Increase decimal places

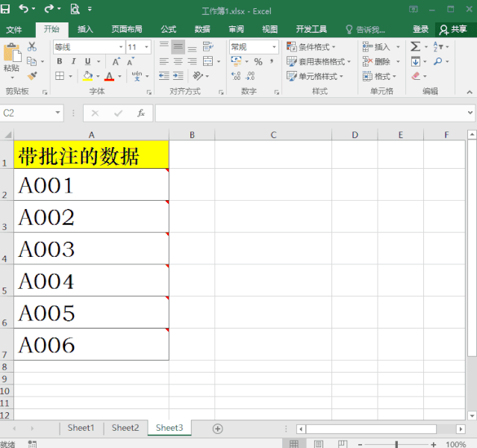click(x=236, y=75)
